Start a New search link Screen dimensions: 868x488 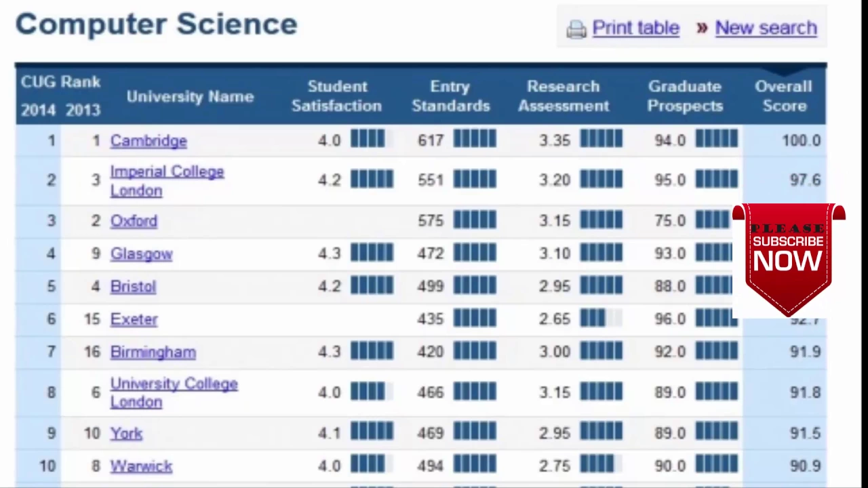(x=766, y=28)
